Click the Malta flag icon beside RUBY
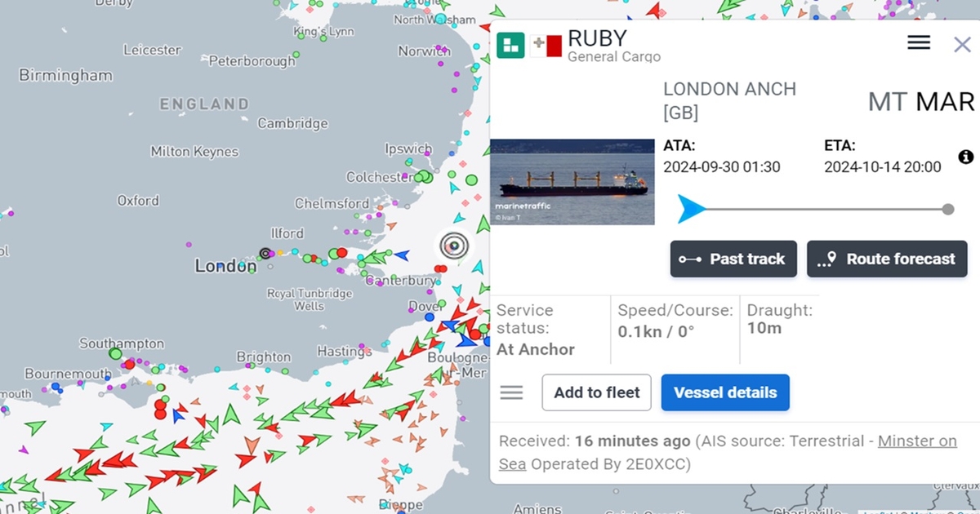This screenshot has width=980, height=514. pyautogui.click(x=546, y=47)
